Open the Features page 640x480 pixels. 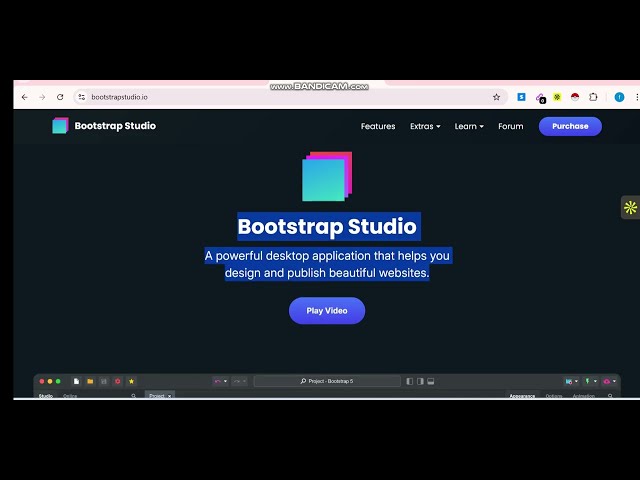coord(378,127)
